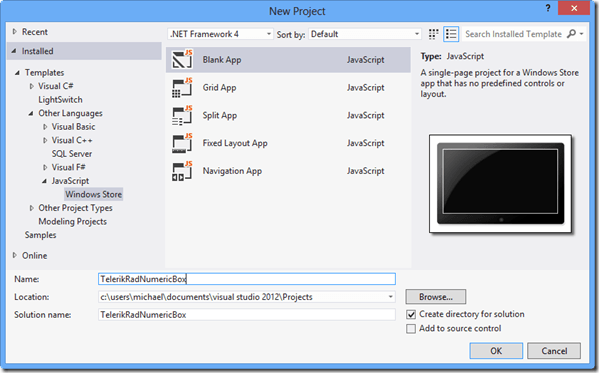The image size is (599, 373).
Task: Expand the Visual Basic node arrow
Action: (45, 127)
